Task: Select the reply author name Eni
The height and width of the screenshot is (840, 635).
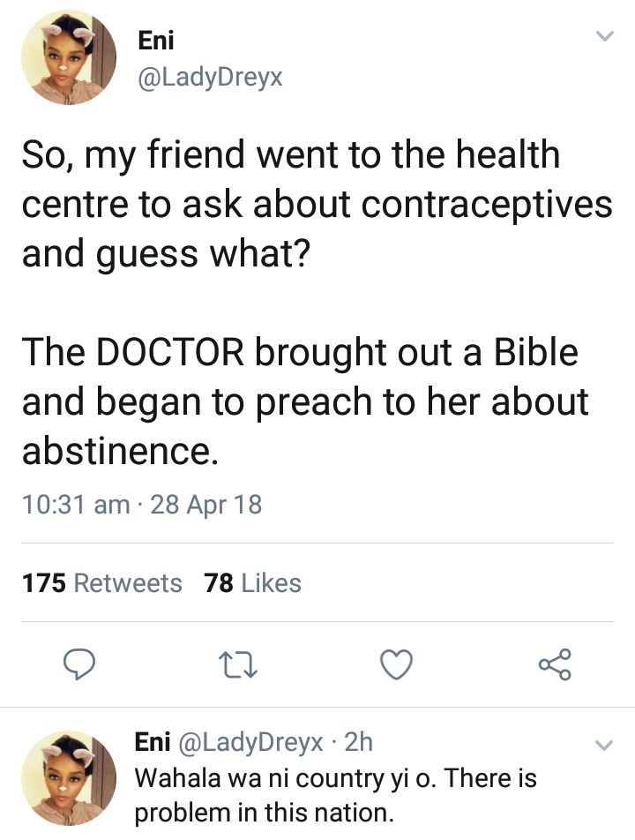Action: pyautogui.click(x=153, y=743)
